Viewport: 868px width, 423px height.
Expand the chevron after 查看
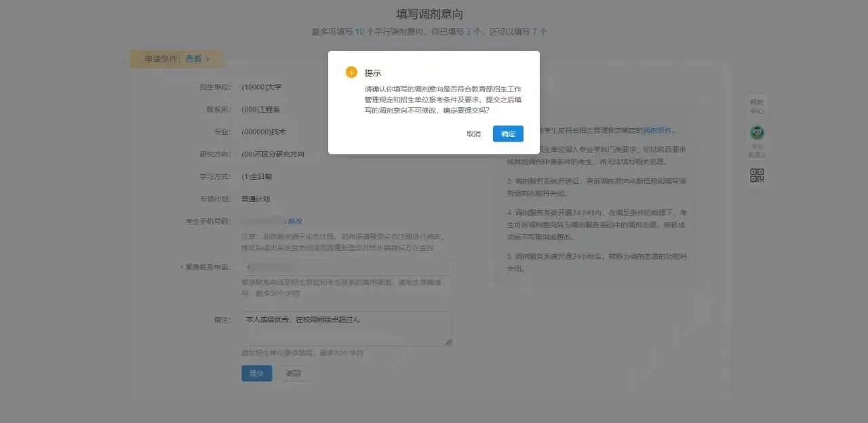click(207, 59)
